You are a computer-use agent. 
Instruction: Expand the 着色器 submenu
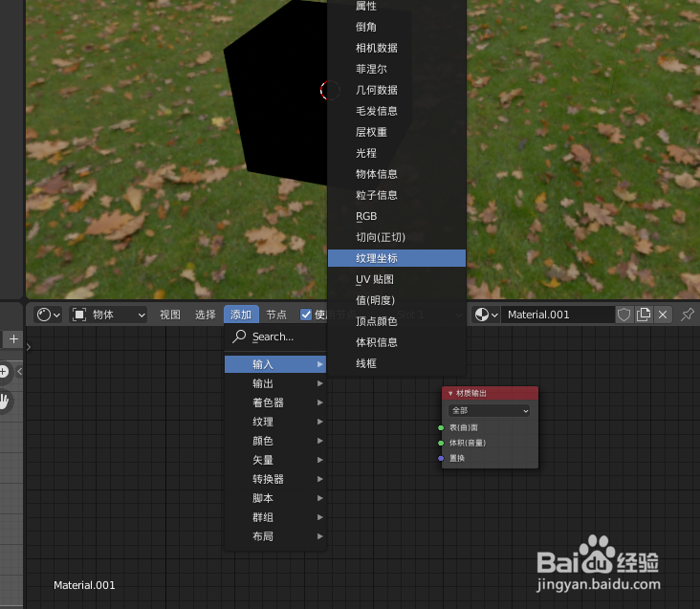[x=275, y=402]
